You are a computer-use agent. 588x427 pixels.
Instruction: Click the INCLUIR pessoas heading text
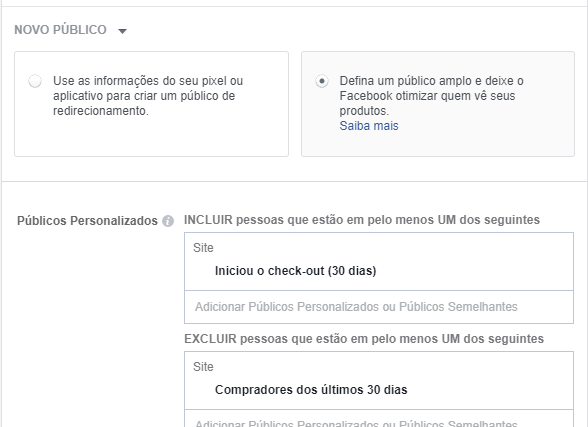(362, 220)
